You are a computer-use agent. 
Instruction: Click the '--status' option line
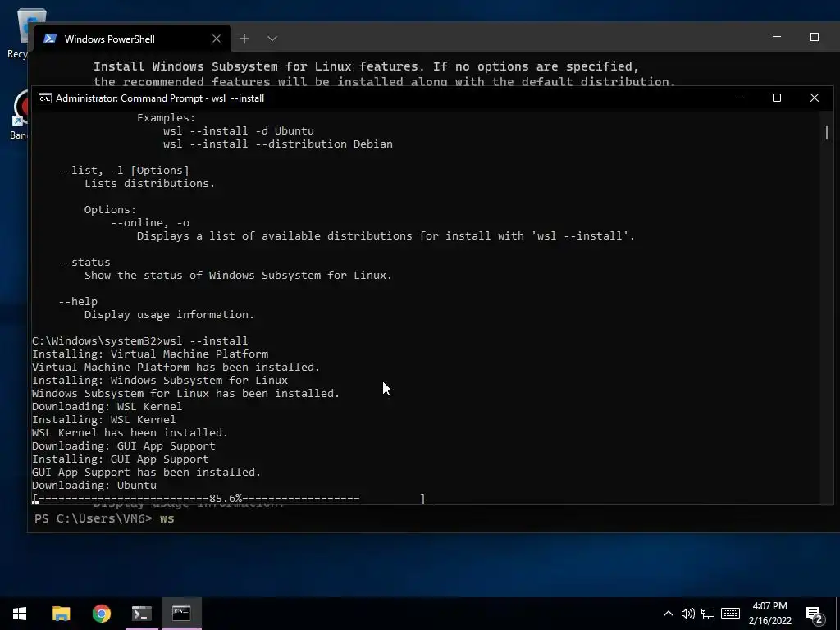[x=84, y=262]
